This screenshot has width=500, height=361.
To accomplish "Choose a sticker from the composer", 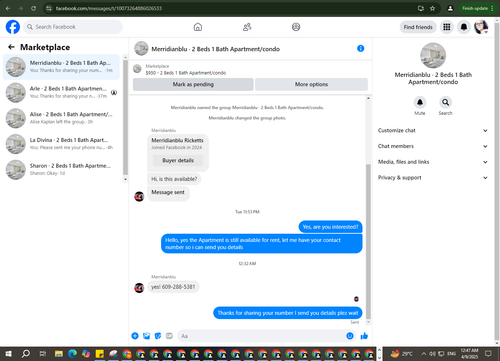I will (x=158, y=336).
